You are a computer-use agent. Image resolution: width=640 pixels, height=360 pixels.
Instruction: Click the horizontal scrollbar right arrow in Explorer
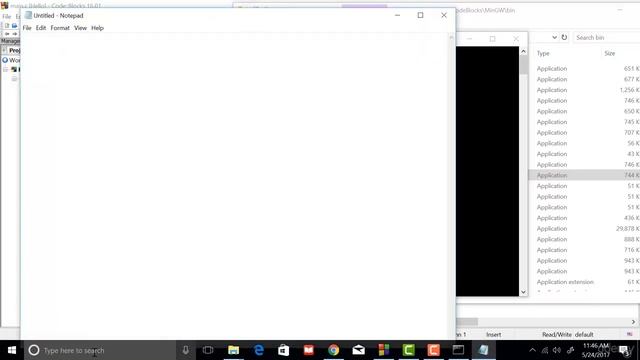pyautogui.click(x=633, y=322)
